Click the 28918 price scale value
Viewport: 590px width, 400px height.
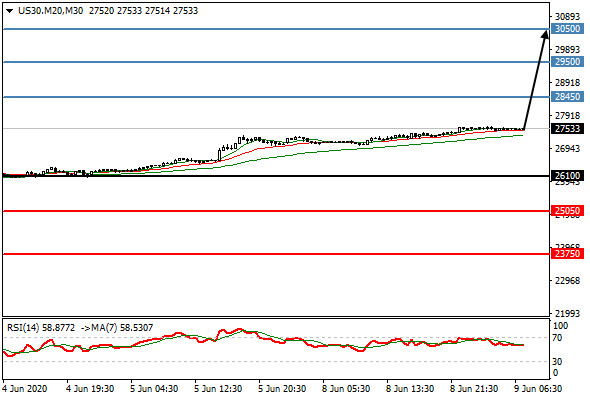point(567,83)
